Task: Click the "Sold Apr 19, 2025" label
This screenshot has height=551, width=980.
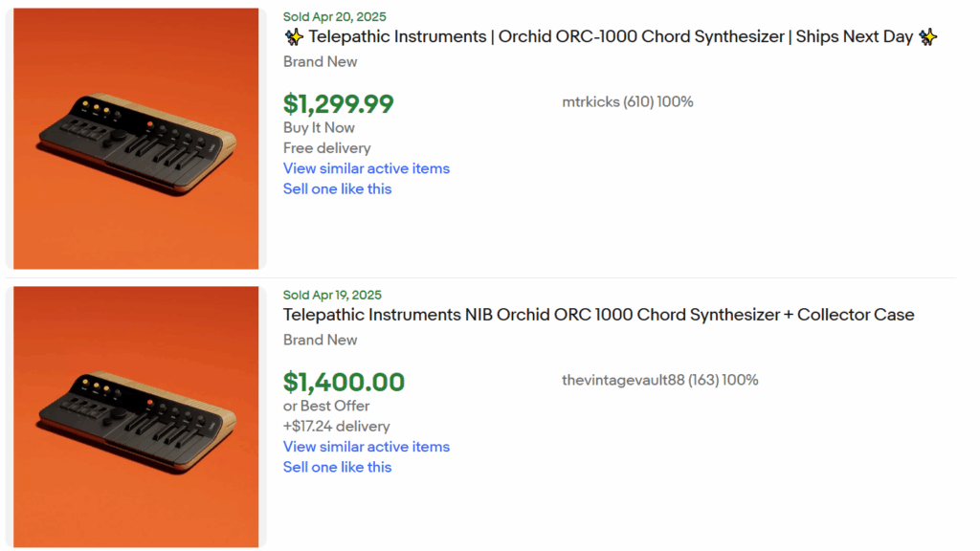Action: point(334,295)
